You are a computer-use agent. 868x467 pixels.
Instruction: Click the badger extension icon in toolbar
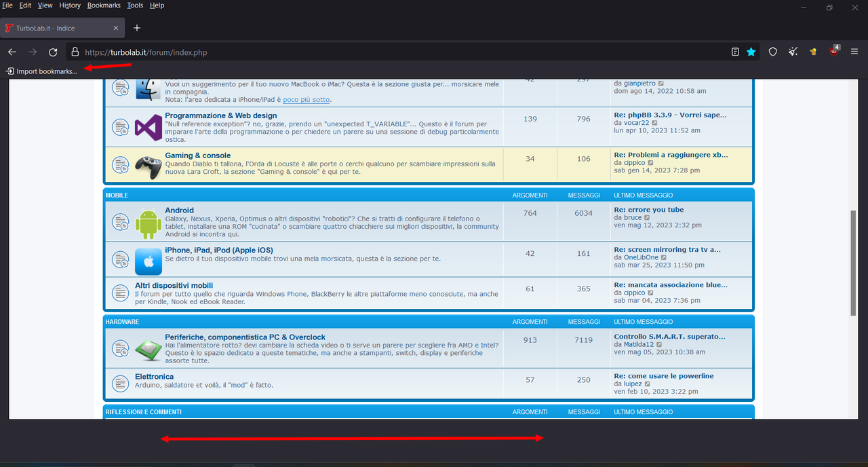pos(813,52)
